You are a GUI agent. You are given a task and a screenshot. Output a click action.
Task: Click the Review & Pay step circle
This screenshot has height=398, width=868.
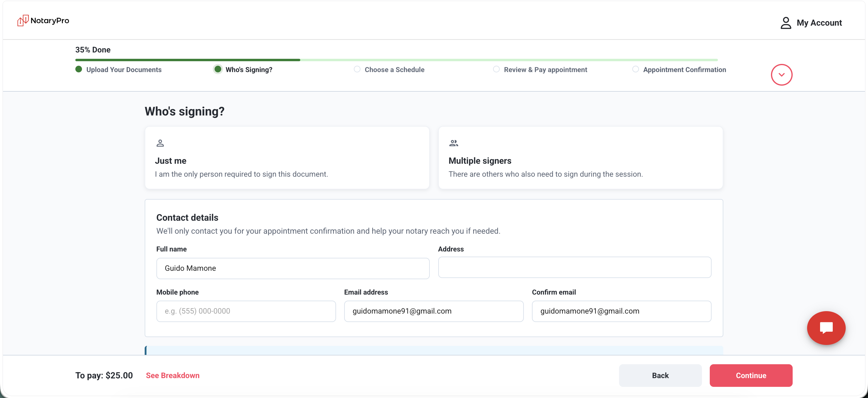(x=496, y=69)
